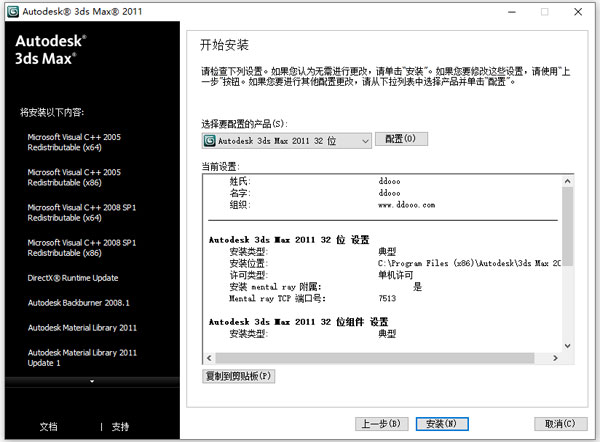Select Microsoft Visual C++ 2008 SP1 Redistributable (x64)
600x442 pixels.
(82, 213)
